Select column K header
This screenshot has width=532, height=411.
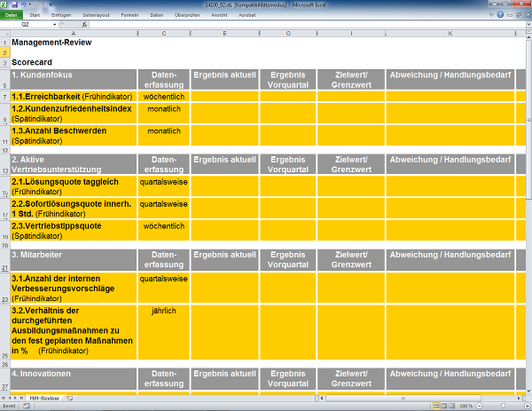pos(450,34)
